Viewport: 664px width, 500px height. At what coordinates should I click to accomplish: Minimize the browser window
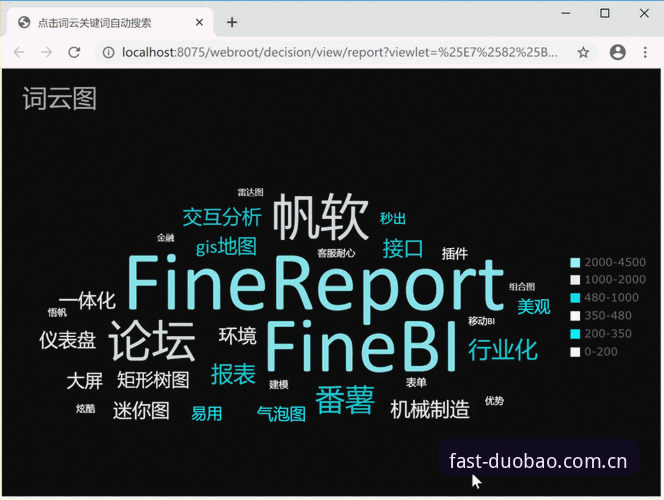[566, 14]
